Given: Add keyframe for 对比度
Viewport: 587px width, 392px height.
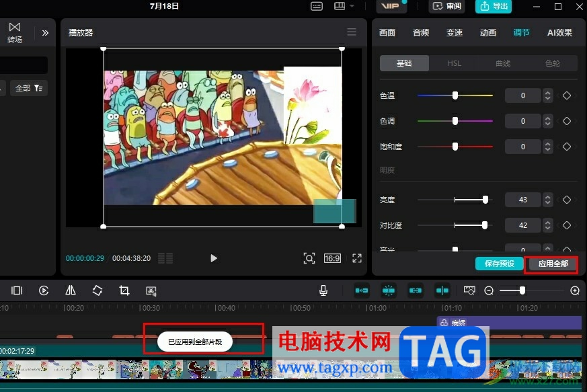Looking at the screenshot, I should [x=567, y=225].
